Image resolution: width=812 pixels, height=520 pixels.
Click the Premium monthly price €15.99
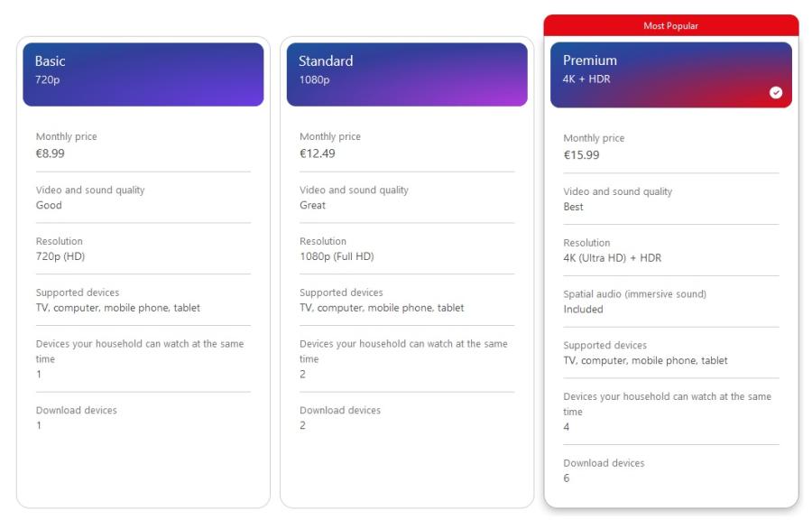581,155
